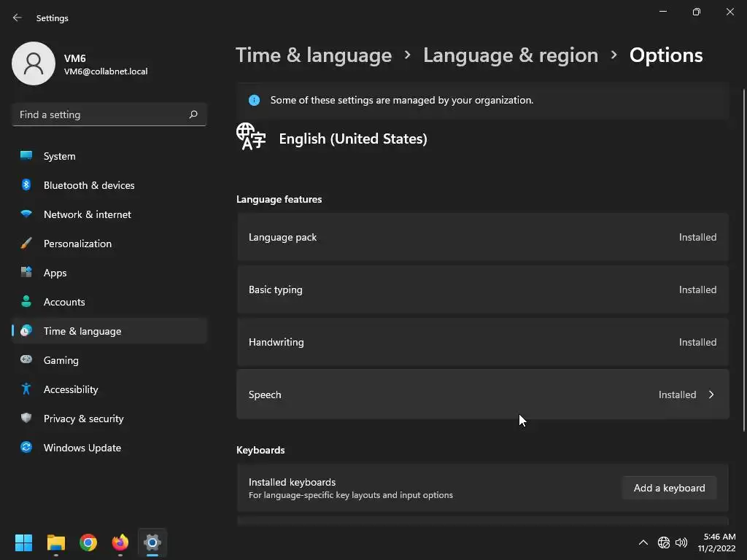Click the search magnifier icon

pos(193,114)
